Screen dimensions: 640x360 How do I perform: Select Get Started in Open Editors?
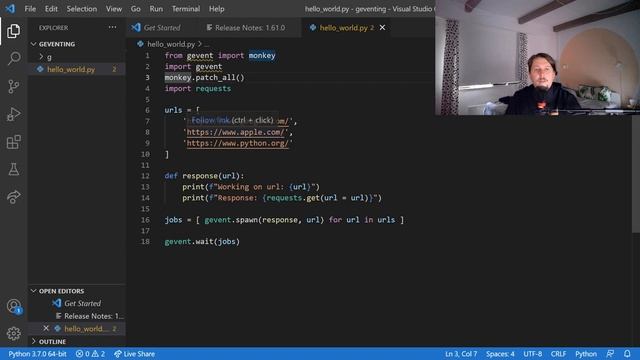[x=82, y=303]
